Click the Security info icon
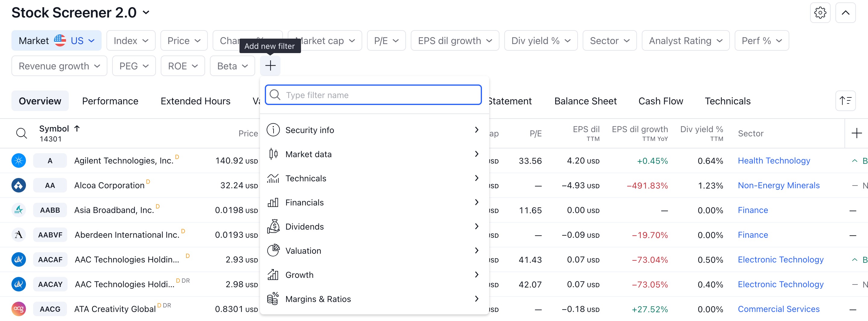This screenshot has width=868, height=321. coord(273,130)
